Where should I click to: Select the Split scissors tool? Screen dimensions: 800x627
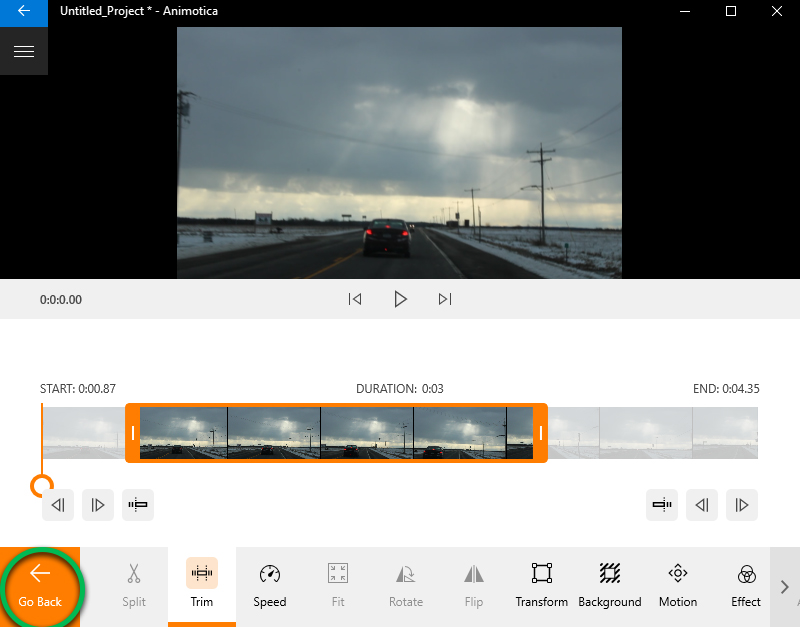(x=134, y=587)
